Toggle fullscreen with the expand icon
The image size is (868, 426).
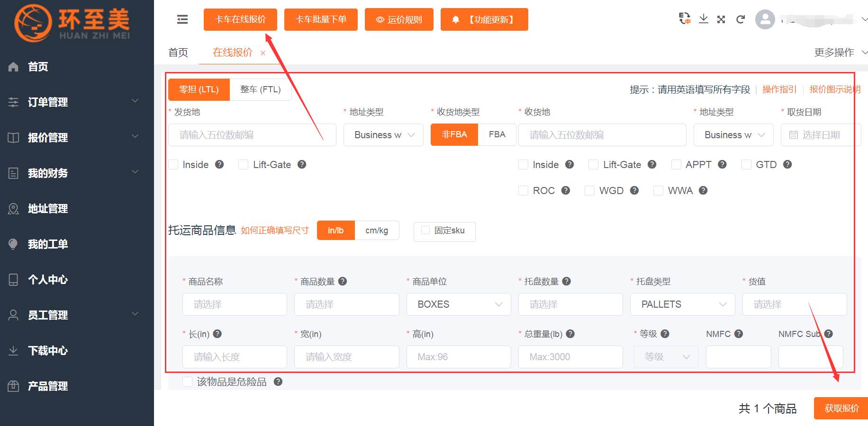coord(721,19)
